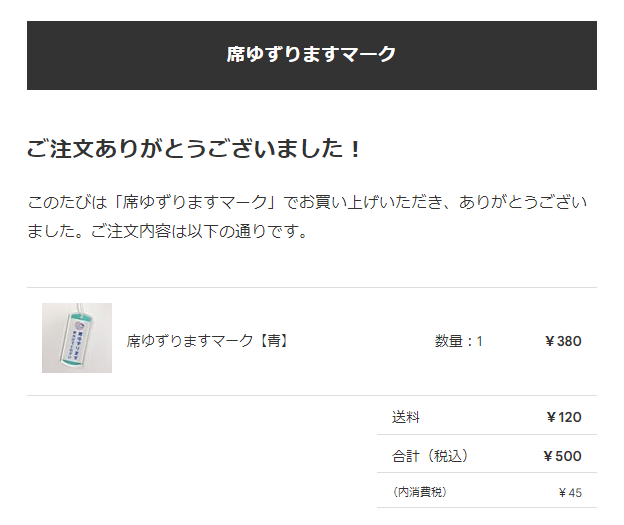
Task: Click the key tag in product photo
Action: pos(78,338)
